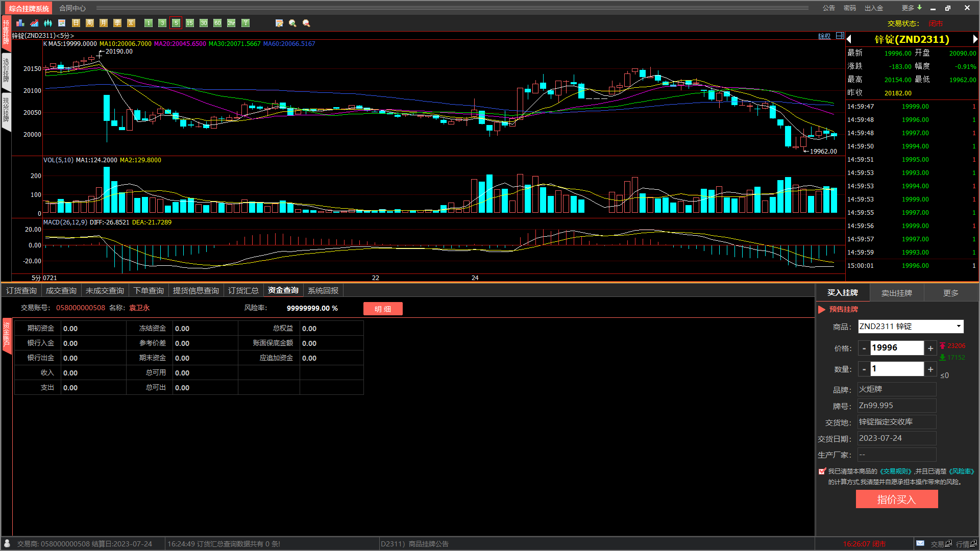Toggle the chart side panel layout icon
Viewport: 980px width, 551px height.
pyautogui.click(x=840, y=36)
